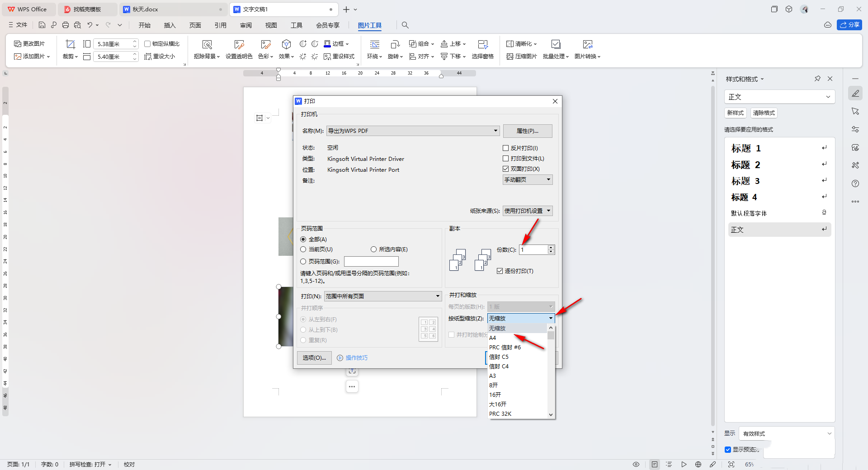
Task: Click the undo arrow icon
Action: [90, 25]
